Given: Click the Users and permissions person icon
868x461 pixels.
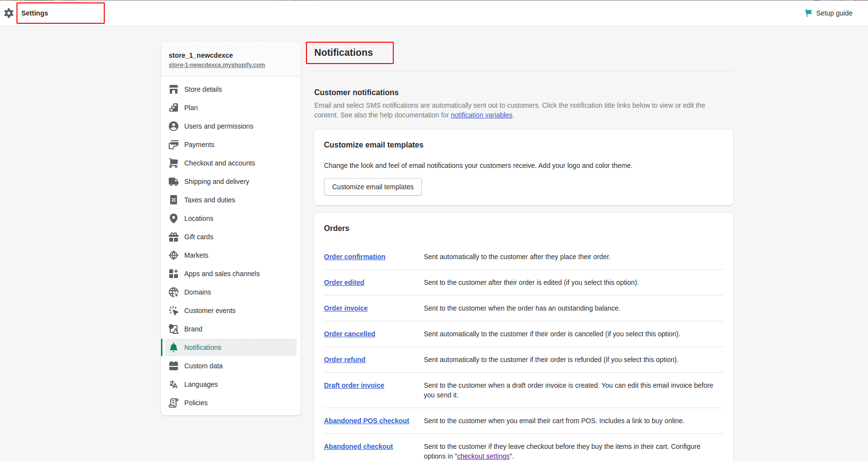Looking at the screenshot, I should coord(174,126).
